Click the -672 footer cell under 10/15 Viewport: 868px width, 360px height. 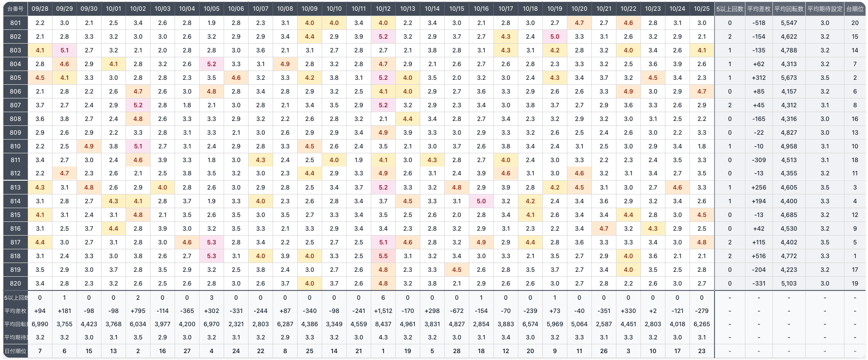(x=457, y=311)
